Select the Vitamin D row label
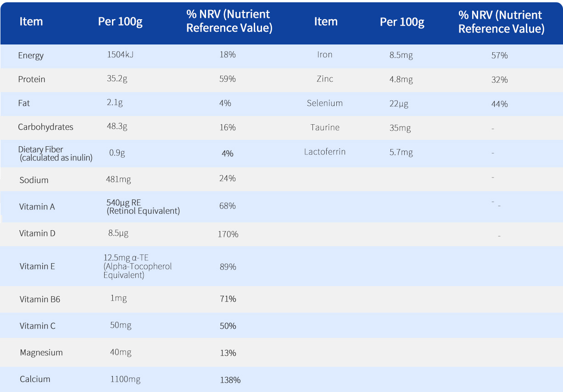563x392 pixels. 37,233
